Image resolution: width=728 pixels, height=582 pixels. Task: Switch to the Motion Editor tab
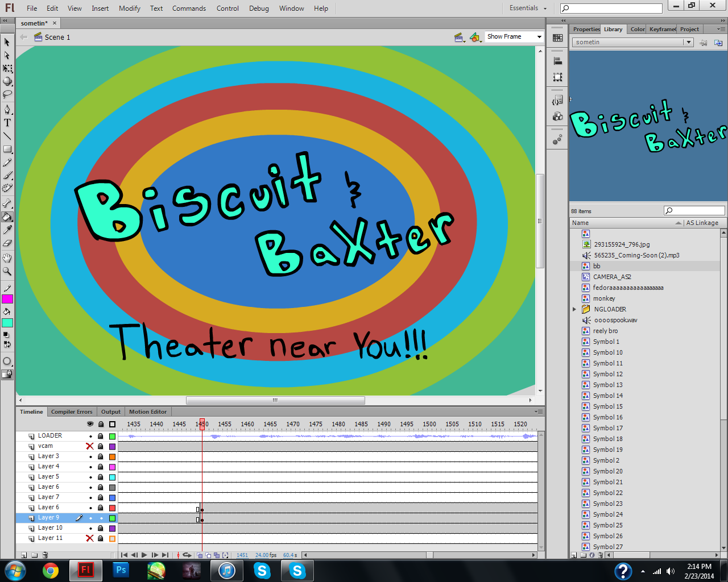click(x=148, y=411)
